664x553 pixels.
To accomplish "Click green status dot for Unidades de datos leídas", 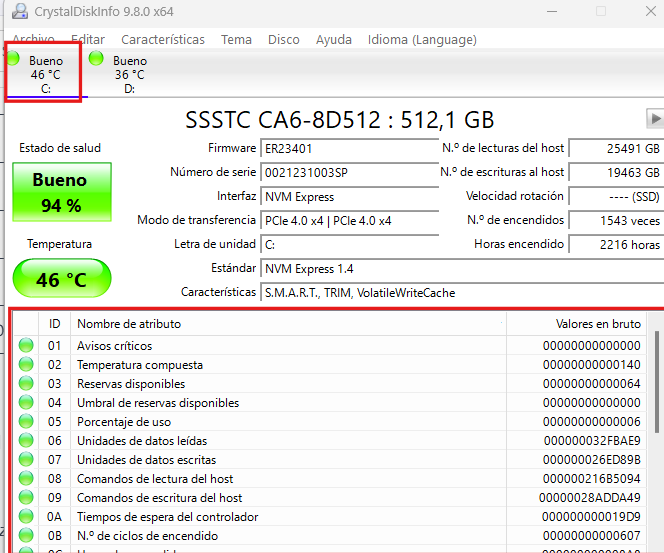I will 26,440.
